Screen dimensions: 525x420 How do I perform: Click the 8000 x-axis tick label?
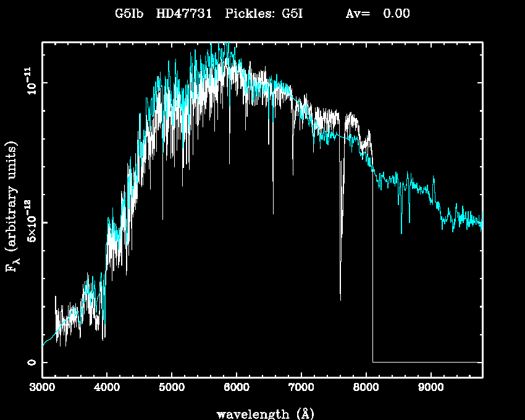click(366, 389)
